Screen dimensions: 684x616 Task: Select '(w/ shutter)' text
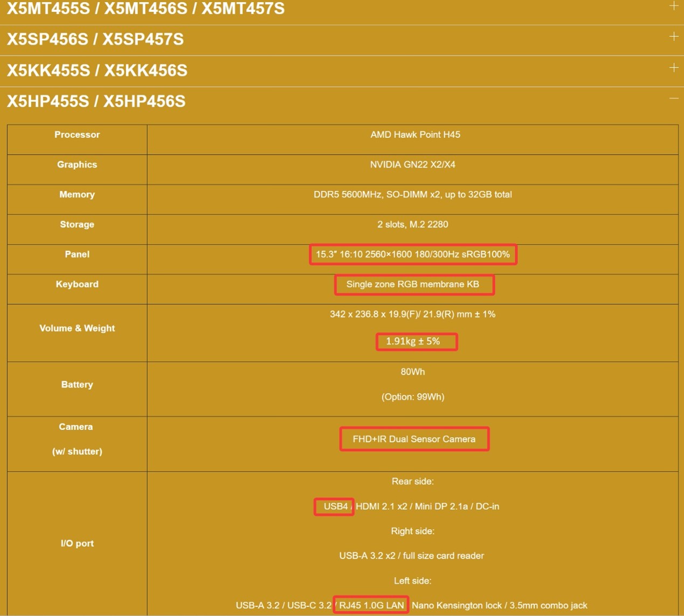77,452
